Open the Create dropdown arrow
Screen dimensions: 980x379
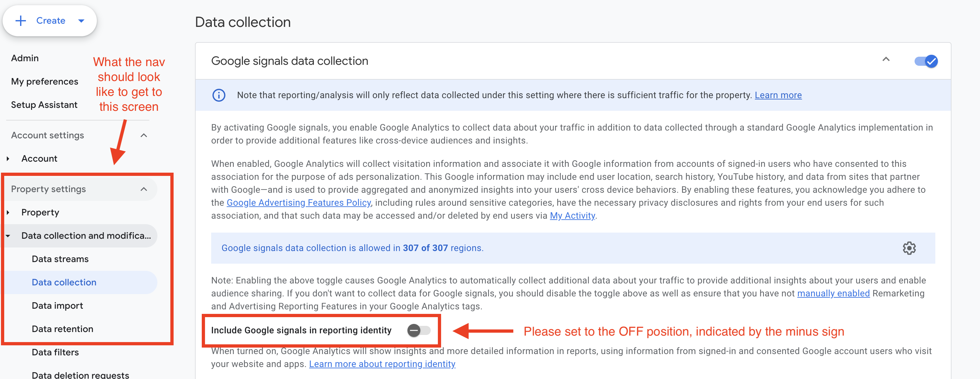81,21
